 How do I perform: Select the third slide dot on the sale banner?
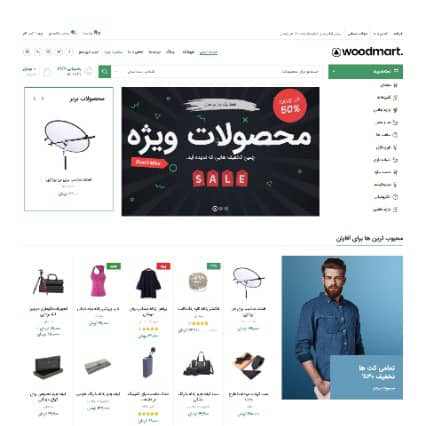coord(226,209)
